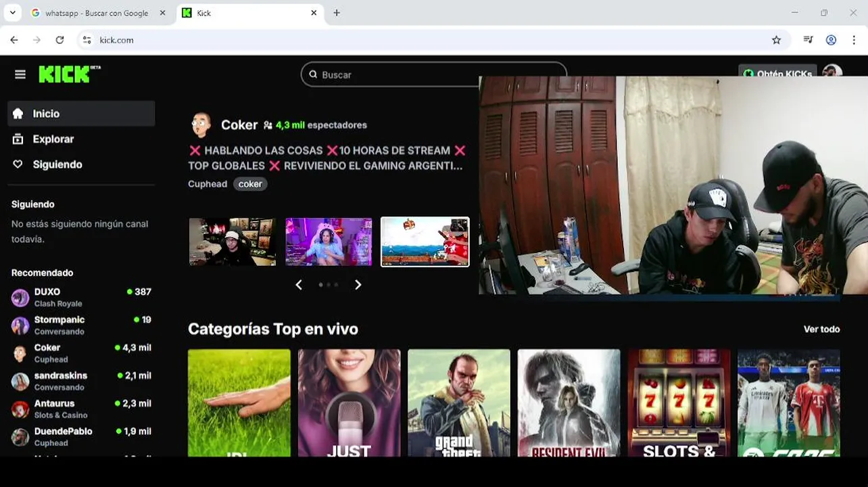The image size is (868, 487).
Task: Open DuendePablo avatar in Recomendado
Action: tap(20, 437)
